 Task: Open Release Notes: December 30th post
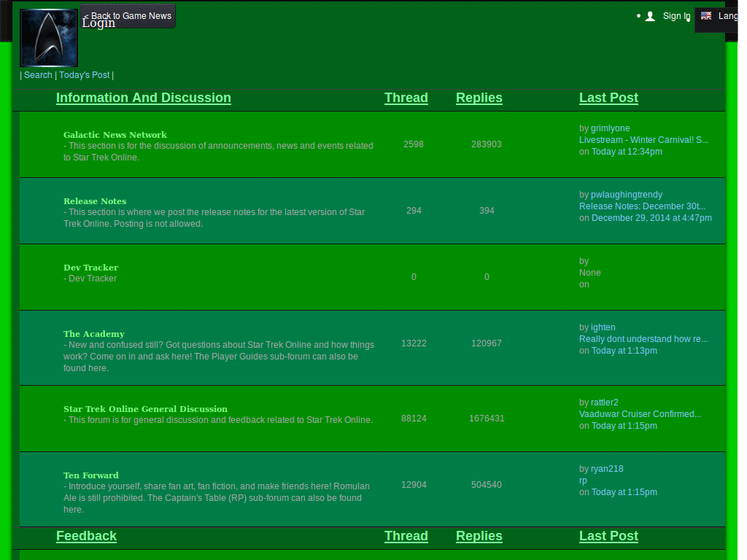tap(642, 206)
